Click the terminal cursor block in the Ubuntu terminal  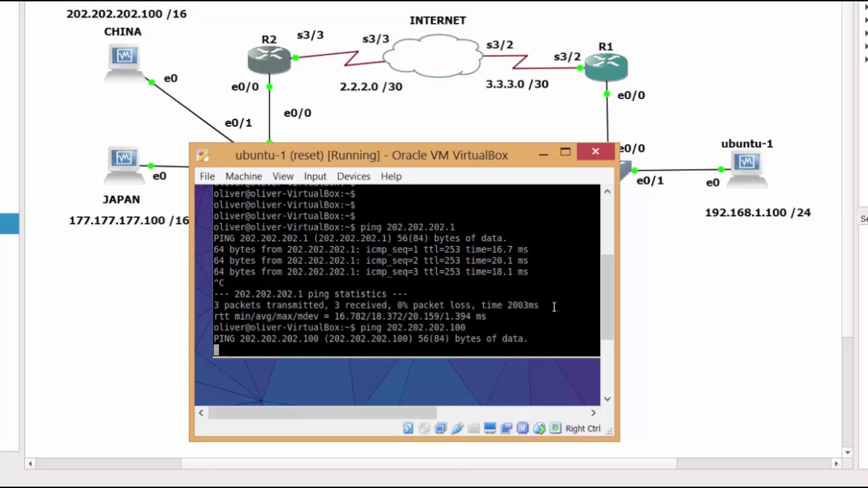point(216,350)
